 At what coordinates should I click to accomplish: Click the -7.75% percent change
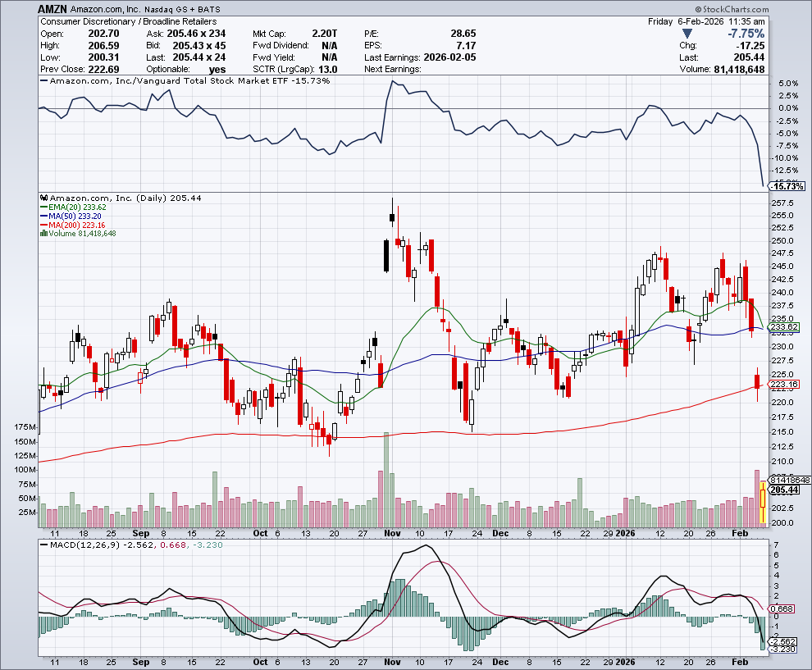click(746, 34)
